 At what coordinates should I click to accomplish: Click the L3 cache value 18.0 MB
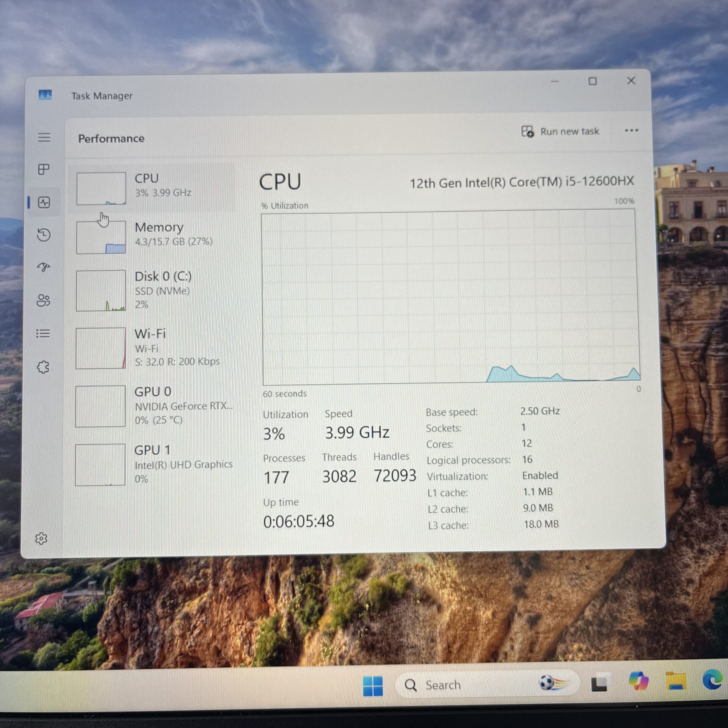tap(541, 524)
